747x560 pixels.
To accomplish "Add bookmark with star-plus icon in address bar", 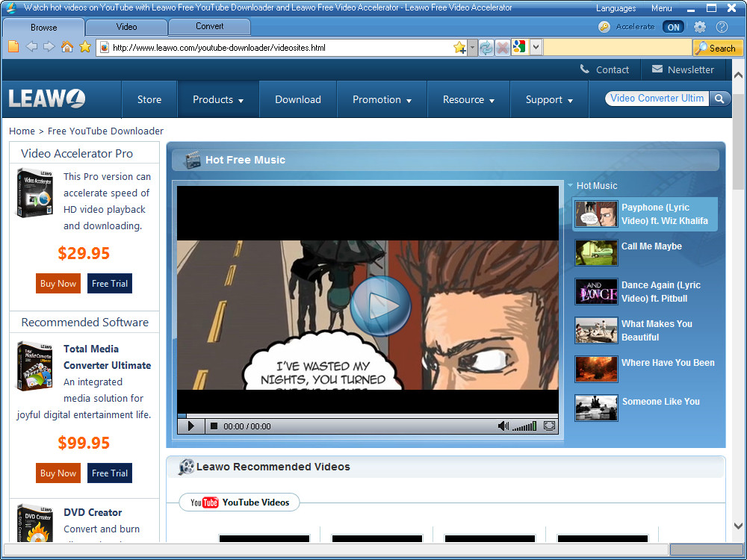I will pyautogui.click(x=459, y=48).
